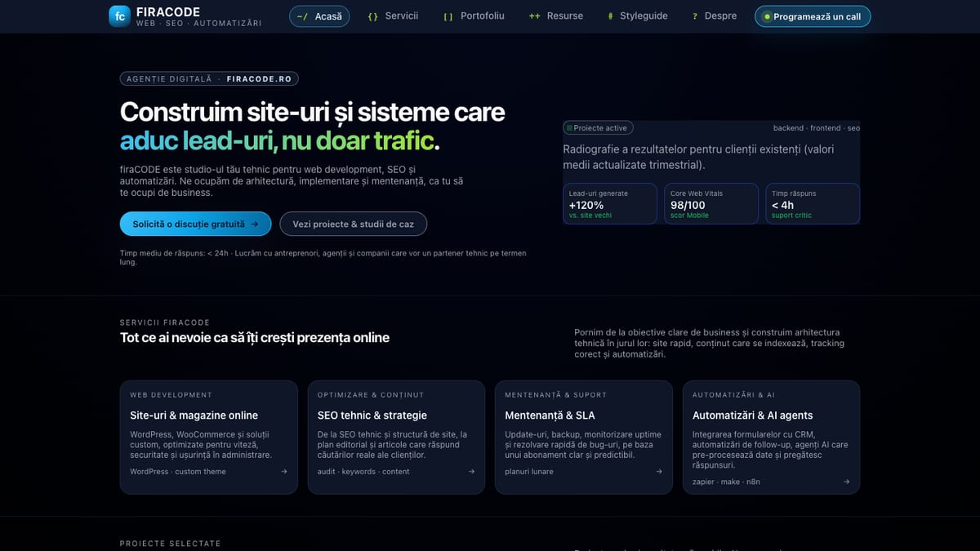Click zapier · make · n8n tags
Viewport: 980px width, 551px height.
tap(726, 482)
